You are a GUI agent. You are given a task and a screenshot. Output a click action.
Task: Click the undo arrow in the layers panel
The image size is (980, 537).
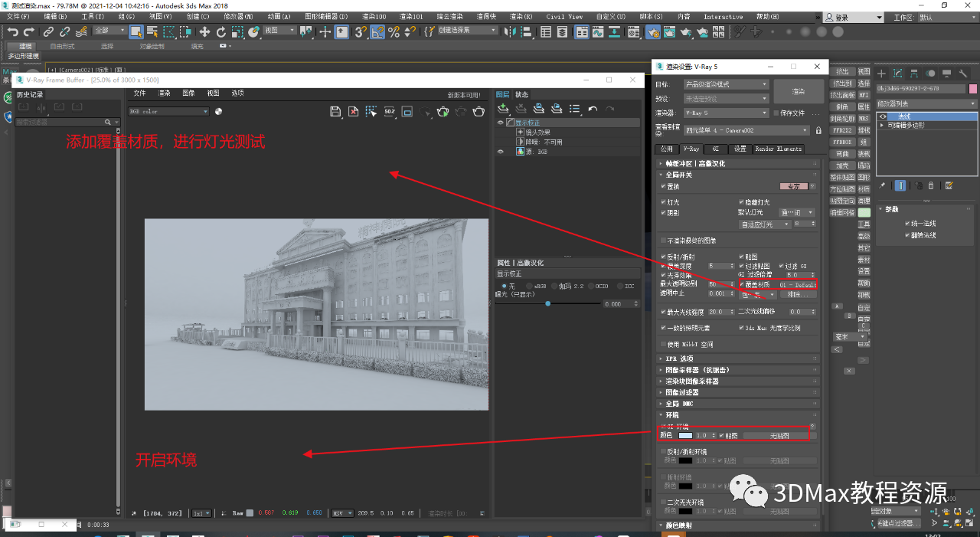coord(593,110)
